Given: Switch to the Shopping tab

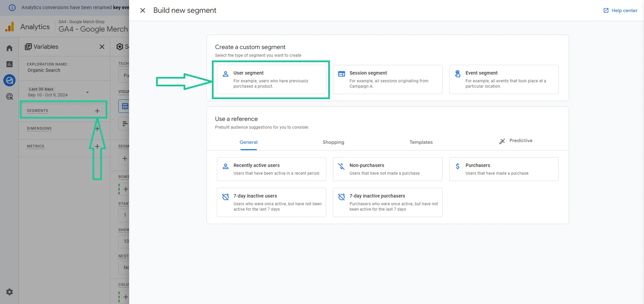Looking at the screenshot, I should 333,142.
